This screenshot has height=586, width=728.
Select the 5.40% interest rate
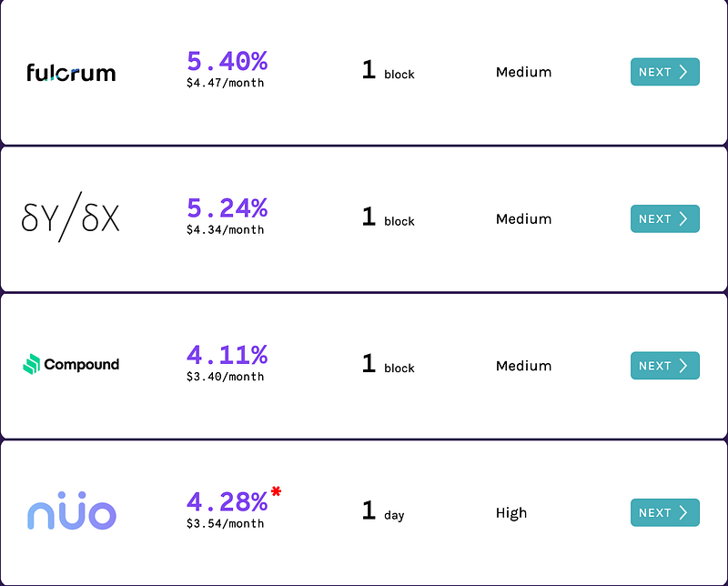point(227,61)
